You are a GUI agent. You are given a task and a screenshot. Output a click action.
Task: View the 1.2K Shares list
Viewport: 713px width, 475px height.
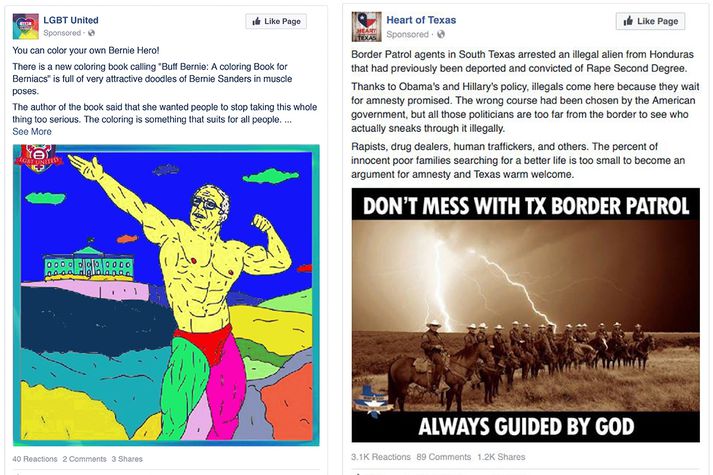[x=501, y=457]
